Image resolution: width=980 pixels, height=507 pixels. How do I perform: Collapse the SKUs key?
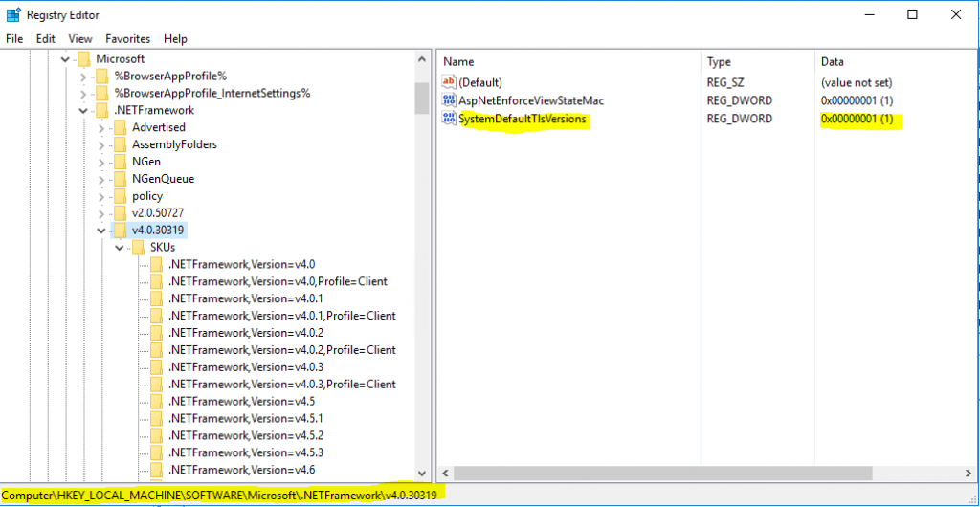pyautogui.click(x=120, y=247)
